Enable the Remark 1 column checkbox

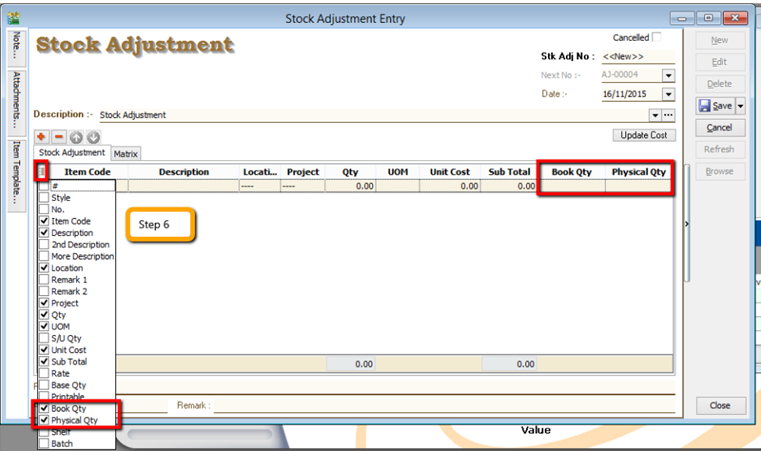[x=44, y=280]
